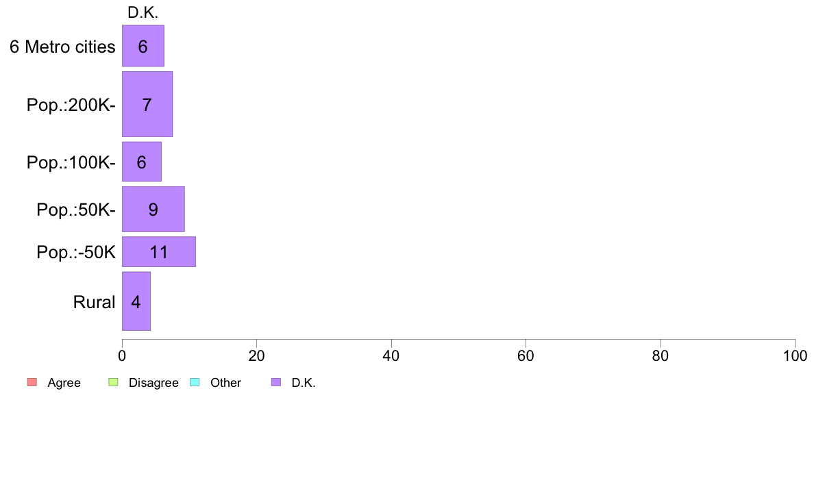
Task: Click the 100 tick on the axis
Action: (795, 355)
